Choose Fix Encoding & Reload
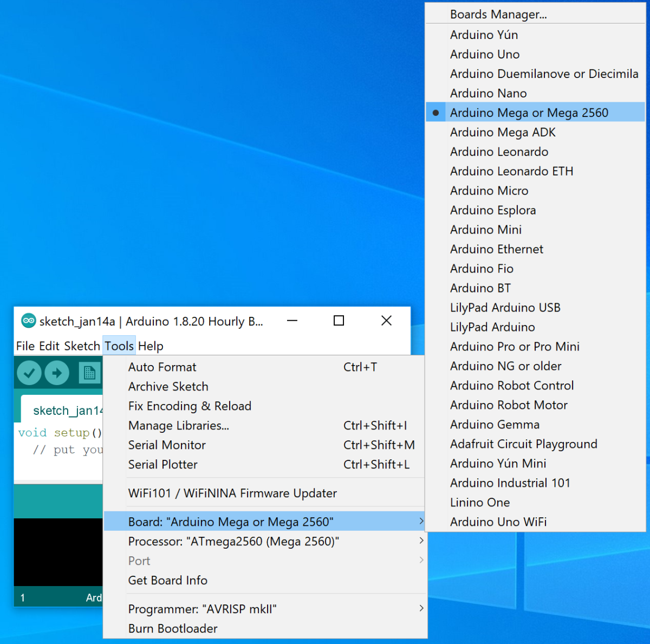 265,406
